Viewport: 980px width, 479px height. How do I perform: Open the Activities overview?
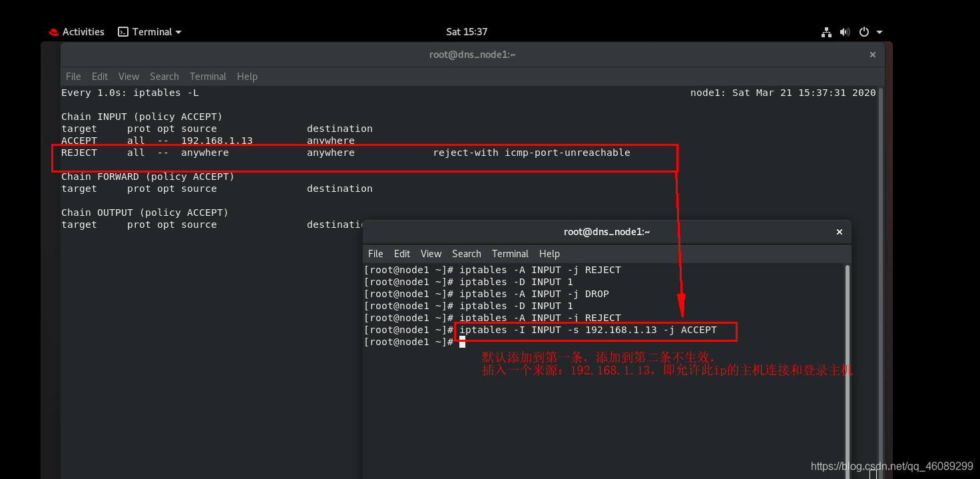click(x=83, y=32)
